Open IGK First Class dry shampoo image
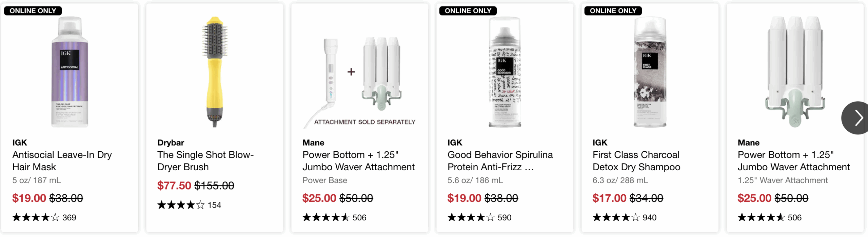The width and height of the screenshot is (868, 237). click(650, 72)
